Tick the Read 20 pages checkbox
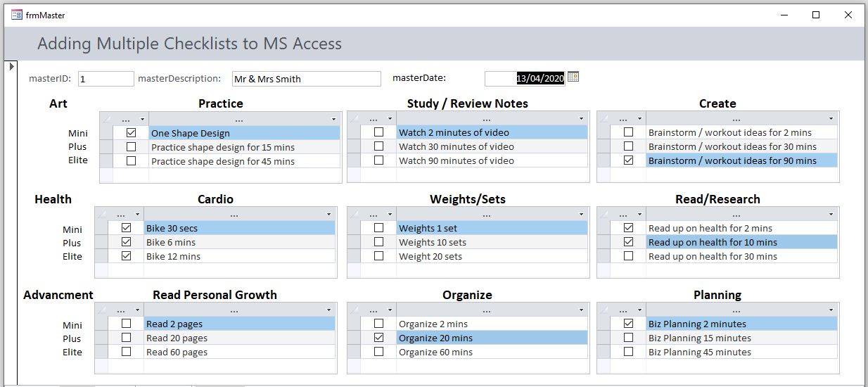The image size is (868, 387). [x=127, y=338]
